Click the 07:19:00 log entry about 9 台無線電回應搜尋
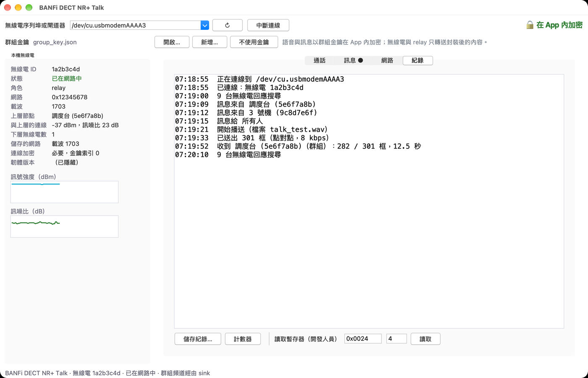 (228, 96)
